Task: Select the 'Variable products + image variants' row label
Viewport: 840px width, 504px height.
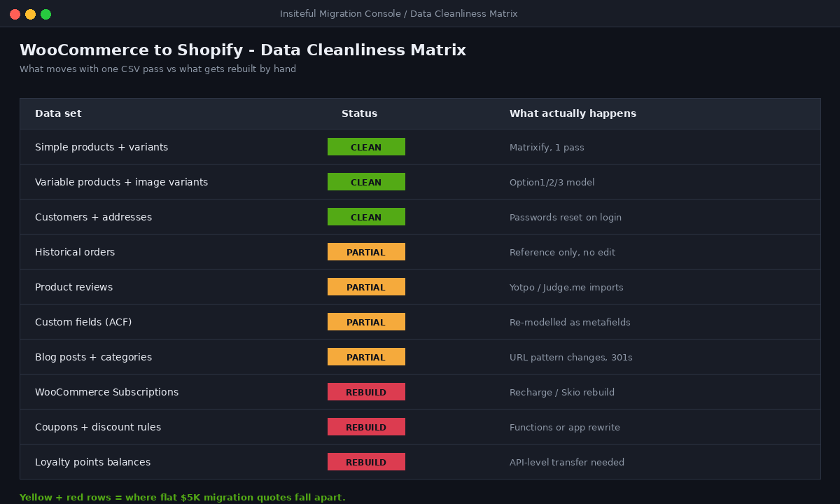Action: coord(121,182)
